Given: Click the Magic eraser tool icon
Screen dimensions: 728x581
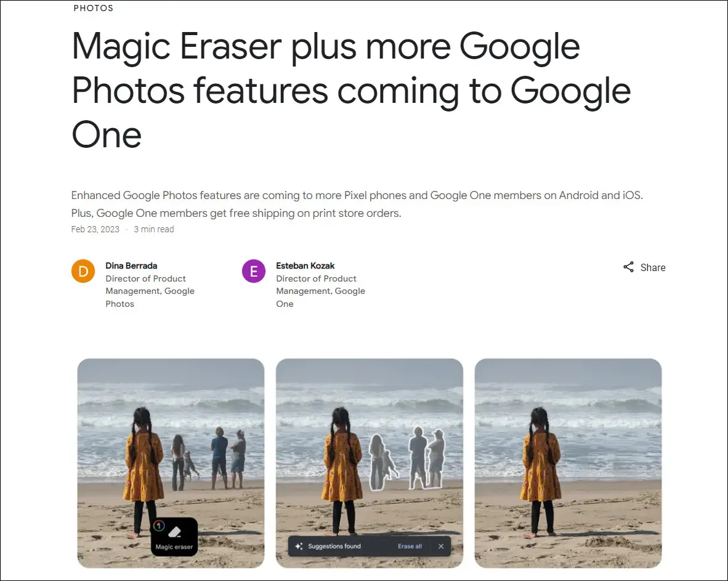Looking at the screenshot, I should click(174, 532).
